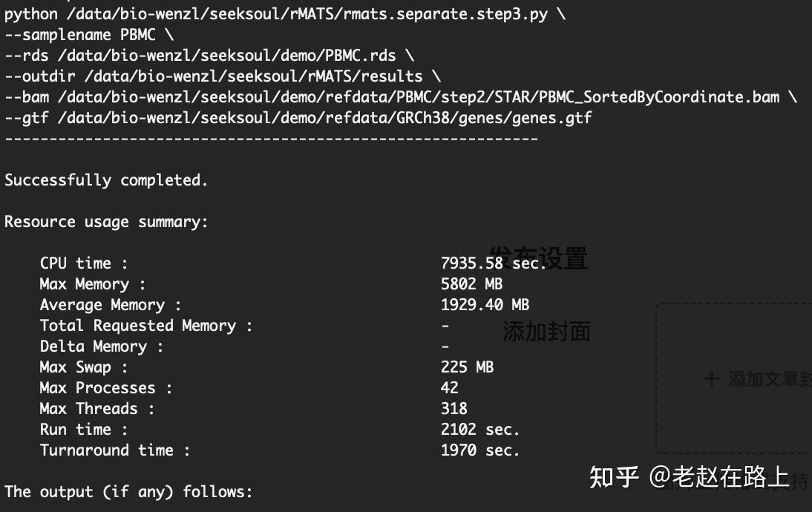Click the @老赵在路上 author name

click(x=718, y=477)
